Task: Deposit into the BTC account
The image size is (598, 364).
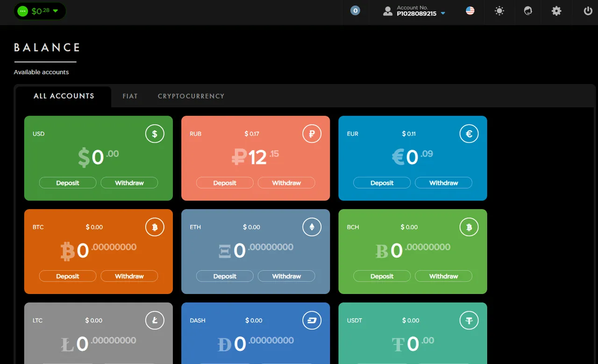Action: click(68, 276)
